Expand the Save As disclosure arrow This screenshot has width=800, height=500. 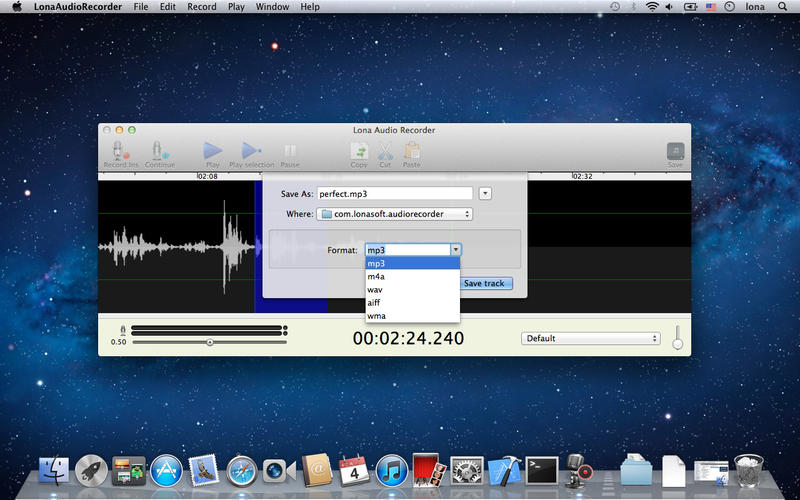click(485, 194)
